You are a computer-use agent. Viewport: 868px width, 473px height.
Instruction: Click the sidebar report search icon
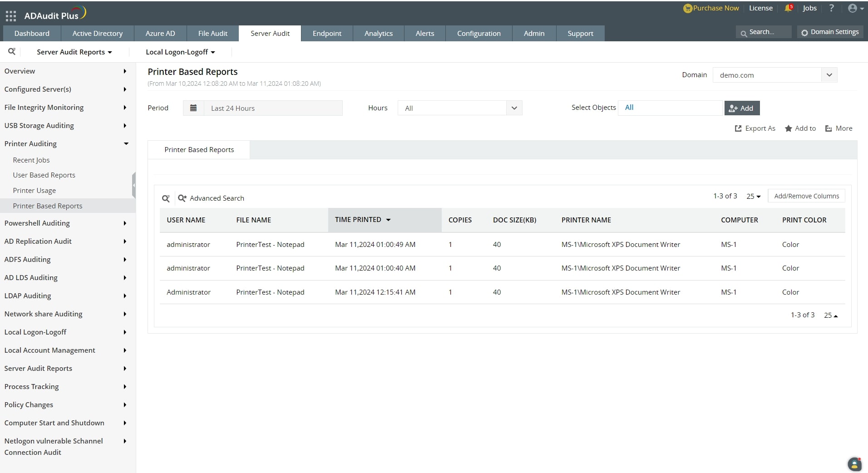point(12,51)
